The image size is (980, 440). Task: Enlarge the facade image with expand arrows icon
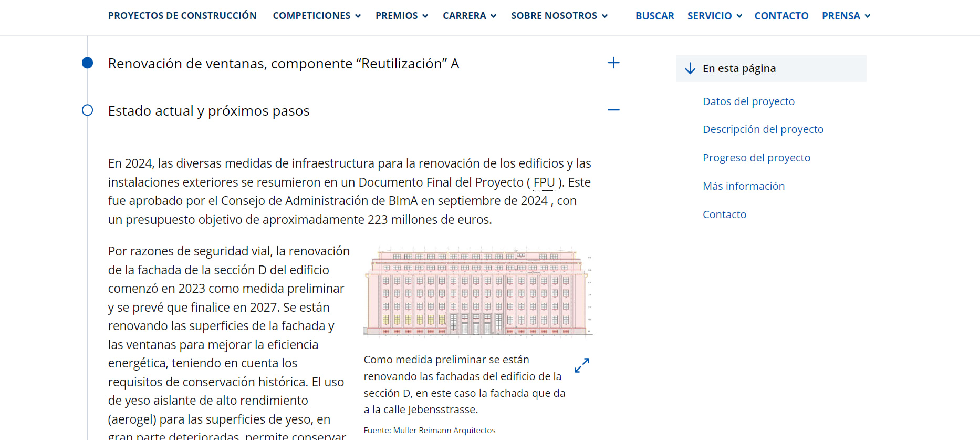tap(581, 365)
